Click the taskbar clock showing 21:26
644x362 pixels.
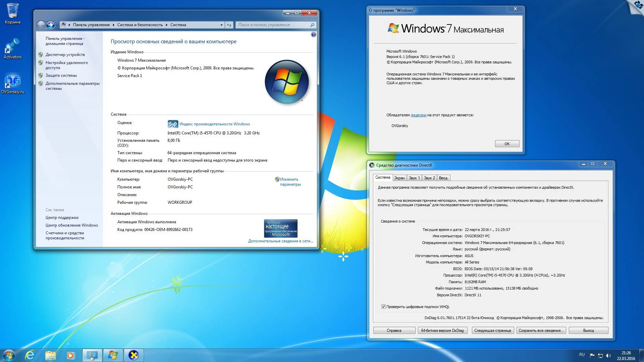pos(626,355)
